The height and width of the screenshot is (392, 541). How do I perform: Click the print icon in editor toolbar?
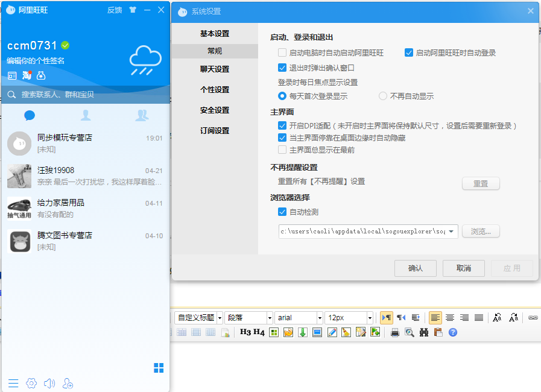395,333
